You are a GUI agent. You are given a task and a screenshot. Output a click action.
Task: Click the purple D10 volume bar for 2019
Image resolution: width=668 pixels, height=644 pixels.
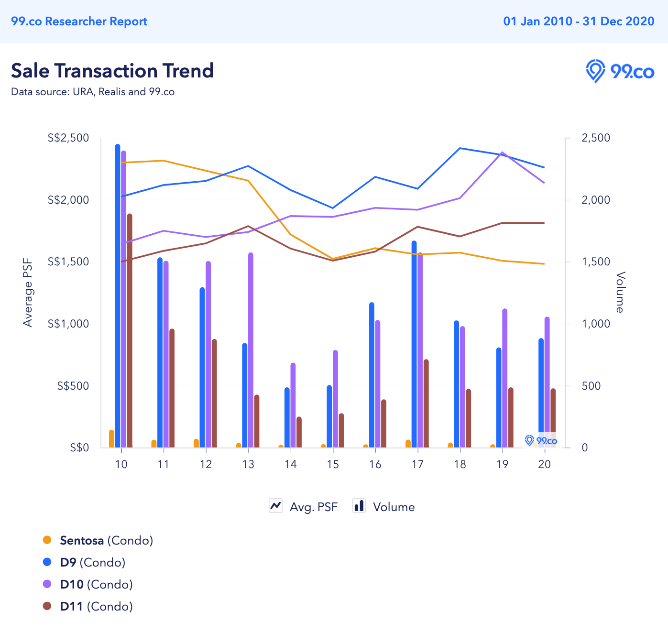coord(504,378)
